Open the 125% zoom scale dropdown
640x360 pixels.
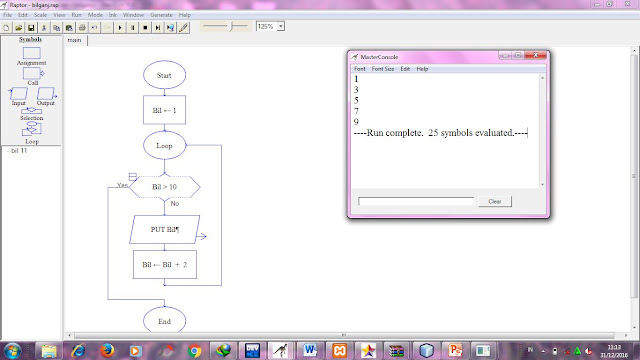click(281, 27)
